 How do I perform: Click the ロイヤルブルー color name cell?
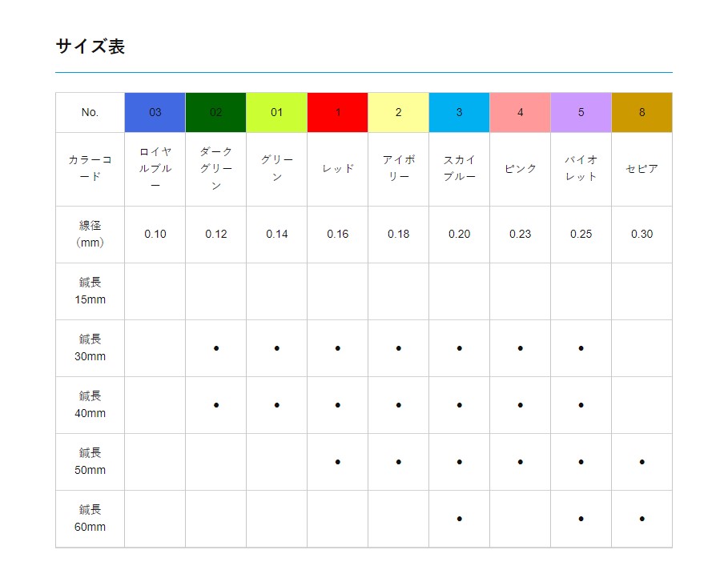pos(155,169)
